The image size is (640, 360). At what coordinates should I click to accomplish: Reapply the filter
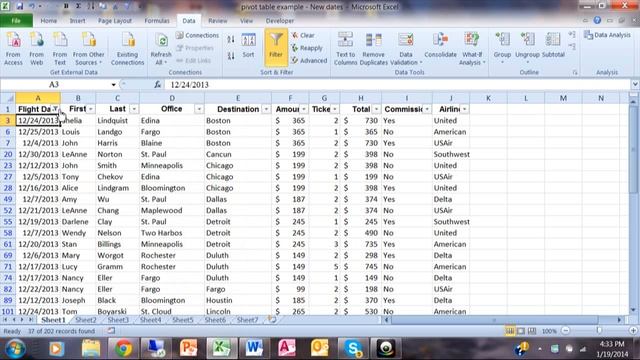(307, 48)
